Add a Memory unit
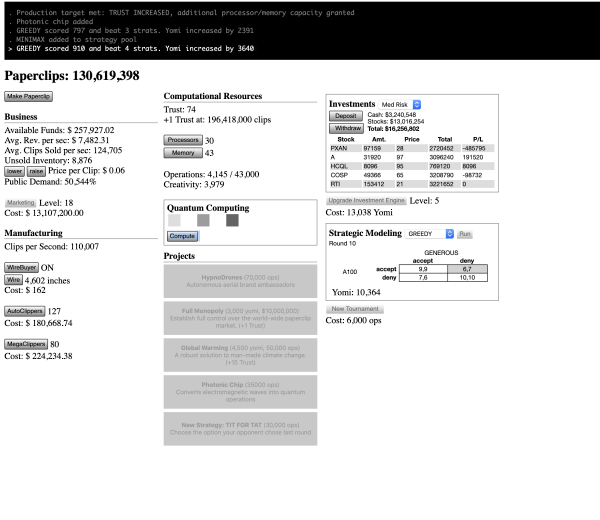Screen dimensions: 600x520 click(179, 153)
